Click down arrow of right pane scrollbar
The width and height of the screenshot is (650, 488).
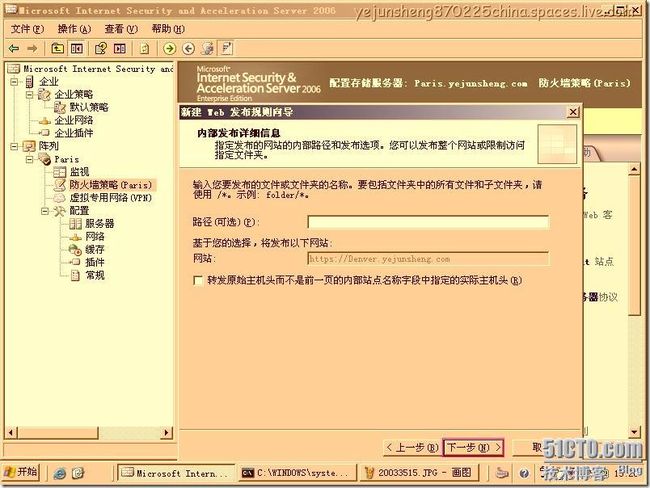click(634, 432)
